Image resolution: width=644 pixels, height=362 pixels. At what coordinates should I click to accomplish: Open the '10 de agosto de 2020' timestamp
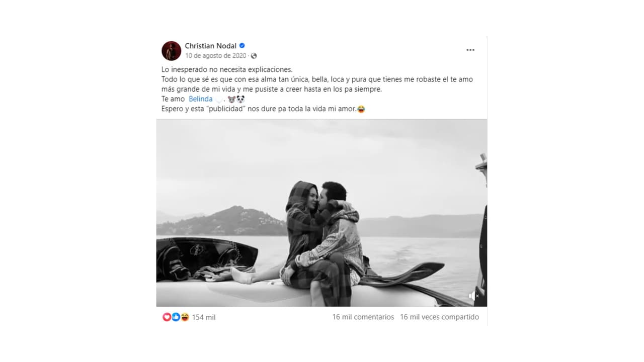tap(215, 56)
